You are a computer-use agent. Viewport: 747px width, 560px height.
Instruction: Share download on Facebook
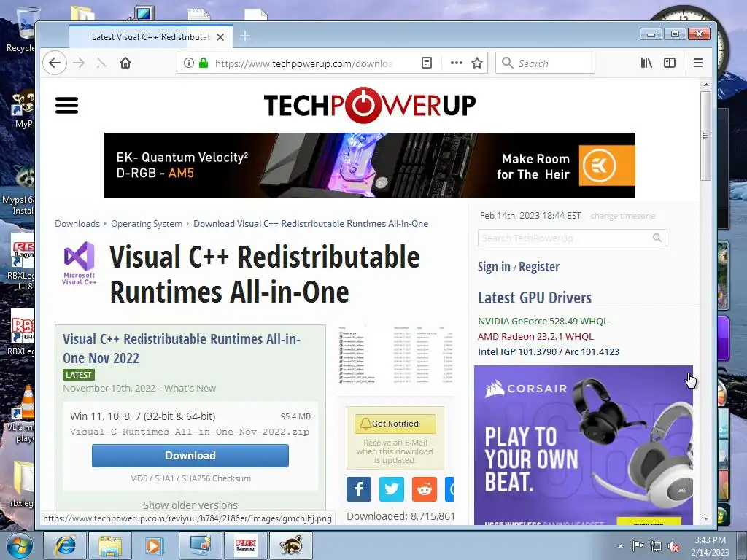[x=359, y=489]
